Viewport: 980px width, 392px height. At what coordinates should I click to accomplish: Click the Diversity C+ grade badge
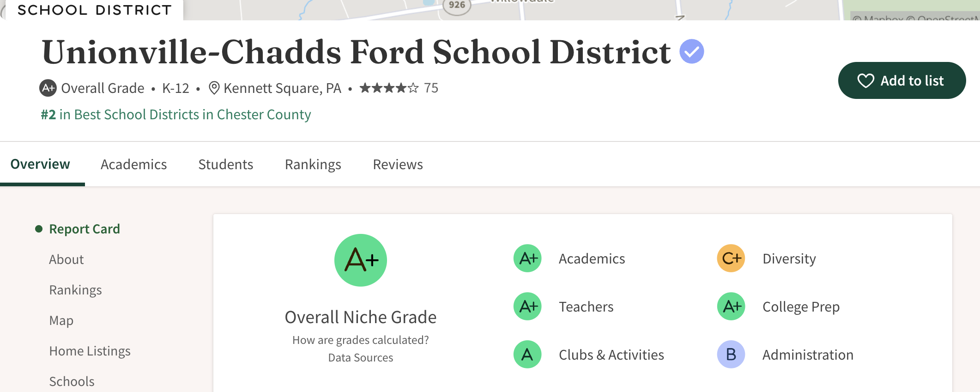click(731, 258)
